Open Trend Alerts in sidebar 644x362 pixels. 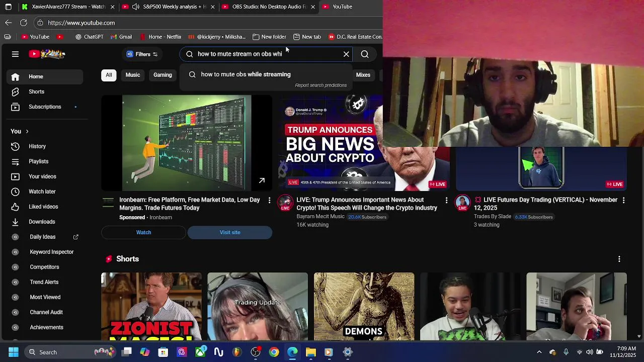coord(44,282)
